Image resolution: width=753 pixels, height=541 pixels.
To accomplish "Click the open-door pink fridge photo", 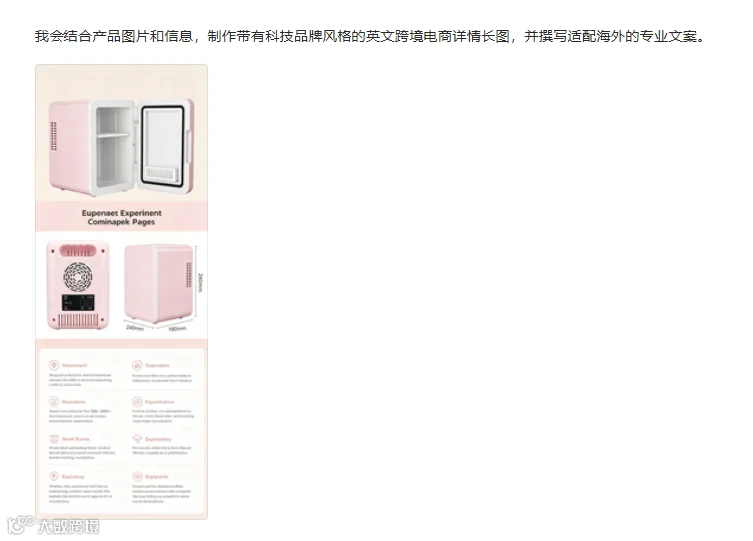I will pyautogui.click(x=121, y=147).
